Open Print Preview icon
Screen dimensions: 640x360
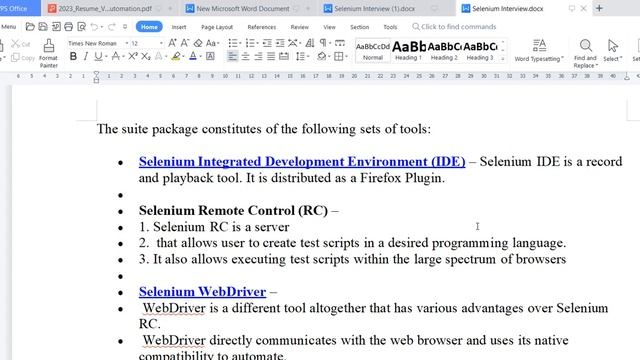[82, 27]
